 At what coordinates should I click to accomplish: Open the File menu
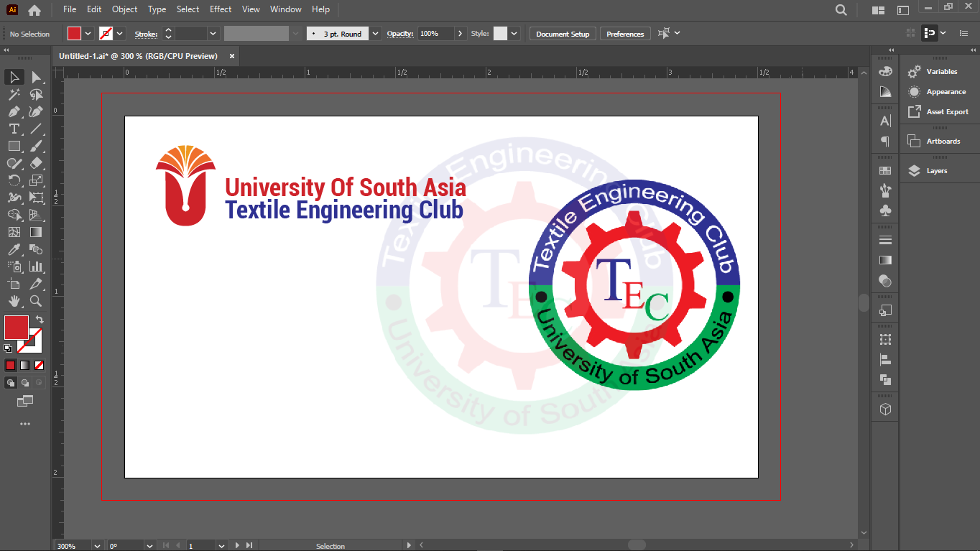[x=70, y=9]
